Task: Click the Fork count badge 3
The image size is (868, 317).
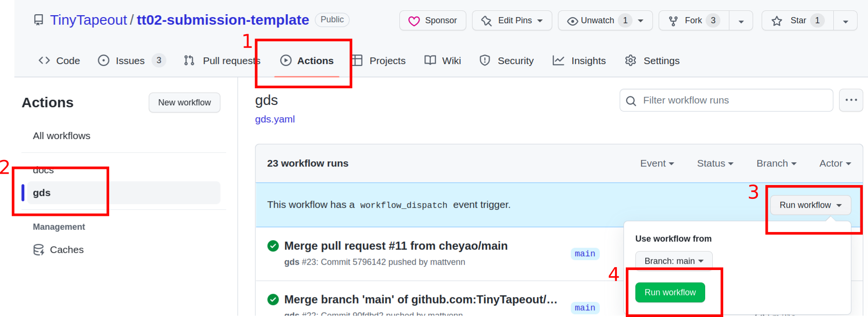Action: tap(713, 20)
